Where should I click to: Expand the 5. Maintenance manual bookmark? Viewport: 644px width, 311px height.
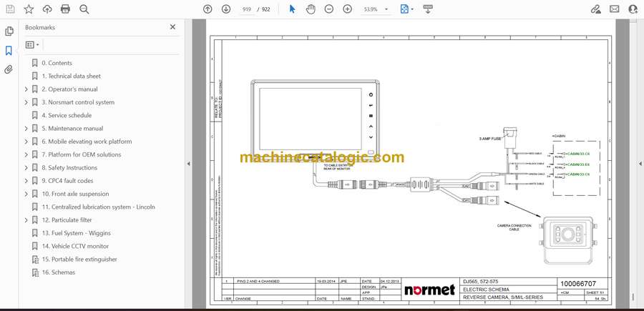[26, 129]
